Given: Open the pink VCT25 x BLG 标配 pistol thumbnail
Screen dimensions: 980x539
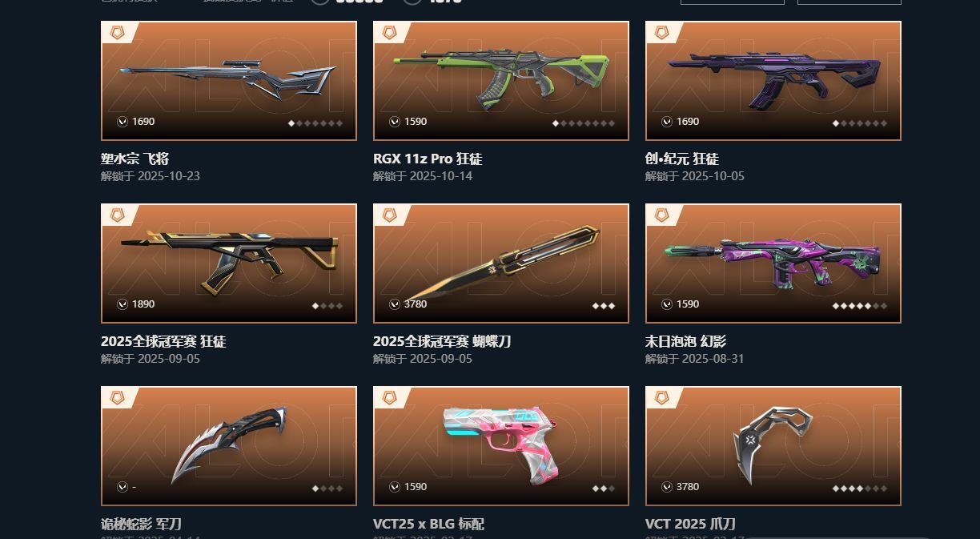Looking at the screenshot, I should 501,446.
